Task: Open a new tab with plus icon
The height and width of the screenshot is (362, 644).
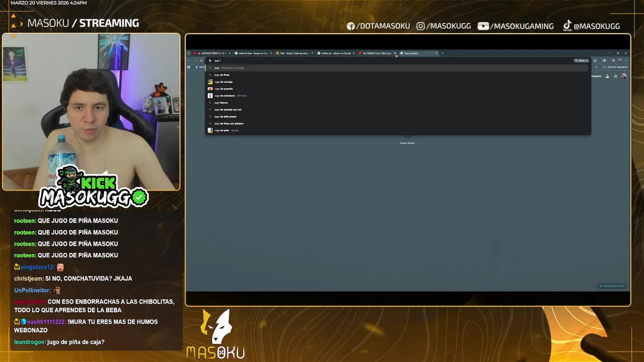Action: pyautogui.click(x=443, y=53)
